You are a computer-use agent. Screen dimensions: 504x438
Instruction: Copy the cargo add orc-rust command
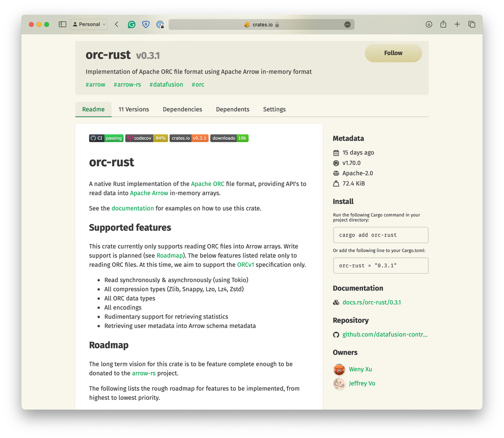click(x=380, y=235)
